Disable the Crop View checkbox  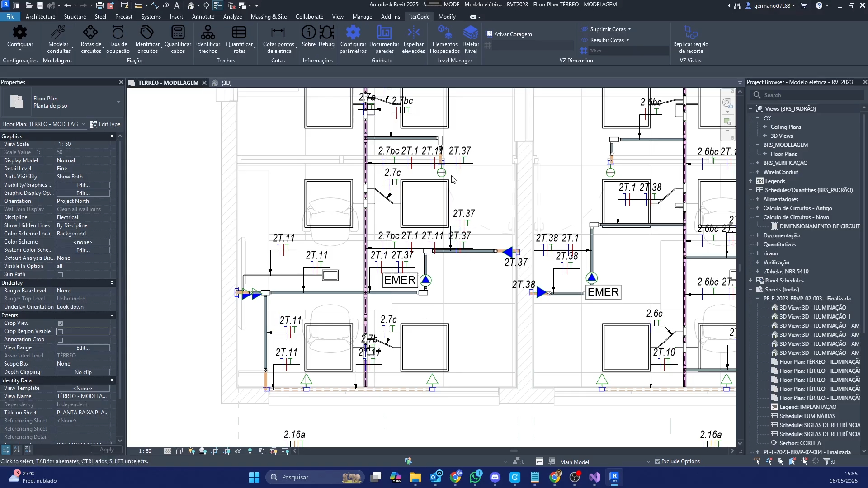tap(60, 324)
